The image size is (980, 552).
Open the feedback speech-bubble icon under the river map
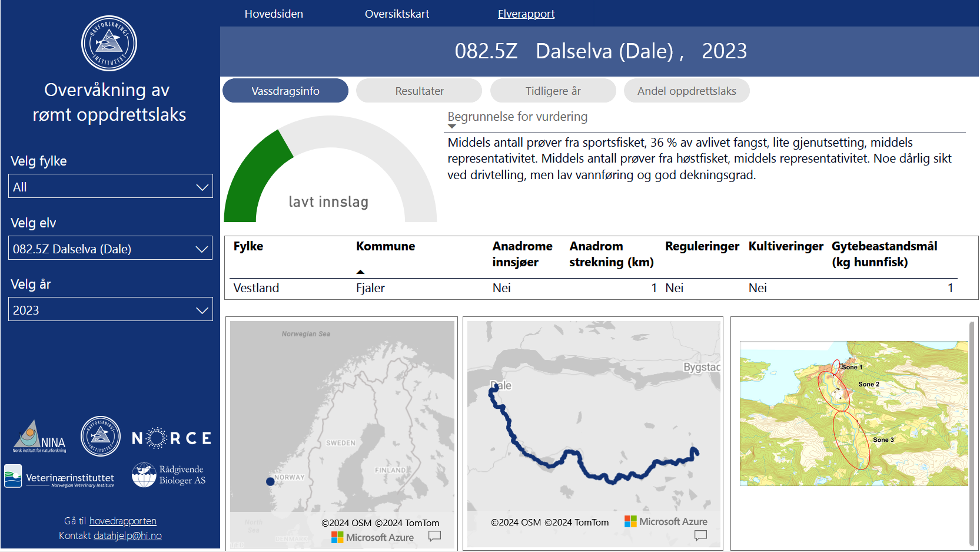(x=700, y=535)
